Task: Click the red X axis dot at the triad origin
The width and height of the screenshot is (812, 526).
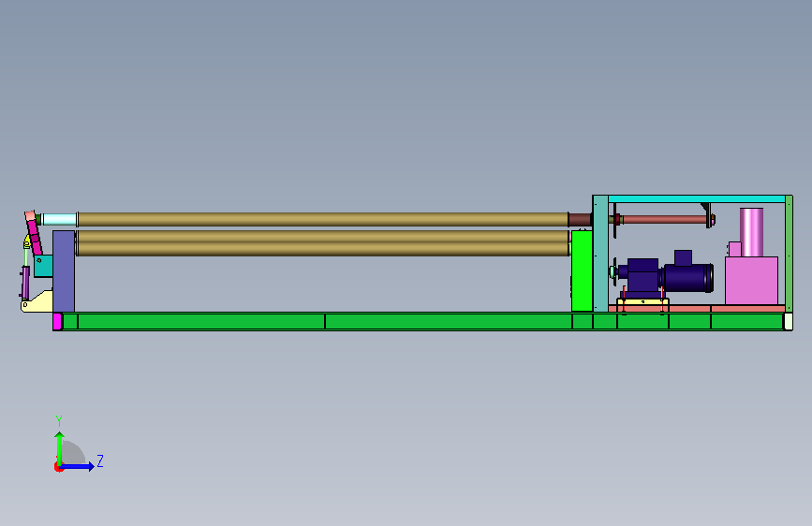Action: click(58, 468)
